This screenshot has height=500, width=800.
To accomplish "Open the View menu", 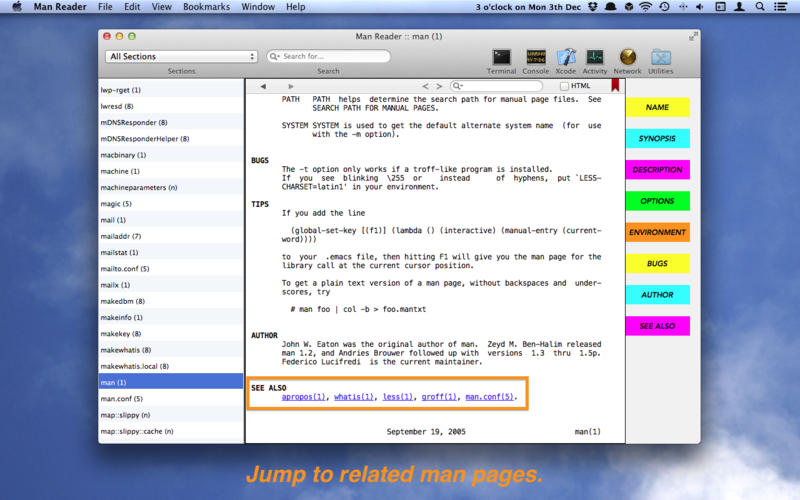I will [160, 7].
